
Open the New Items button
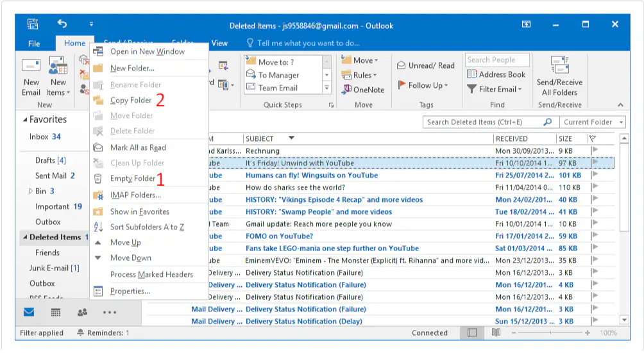[58, 78]
